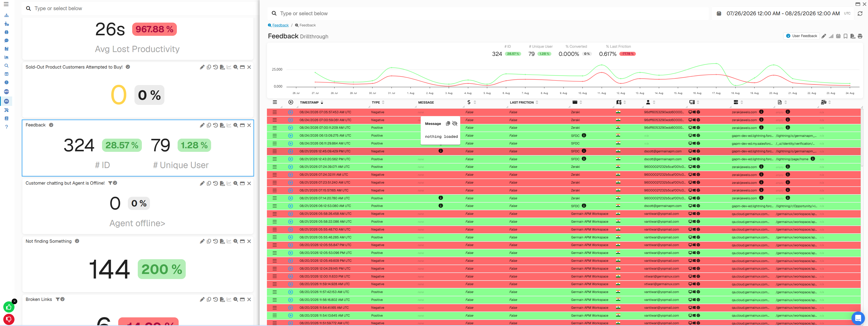The height and width of the screenshot is (326, 868).
Task: Play session replay for 07:00:11.209 AM row
Action: 291,128
